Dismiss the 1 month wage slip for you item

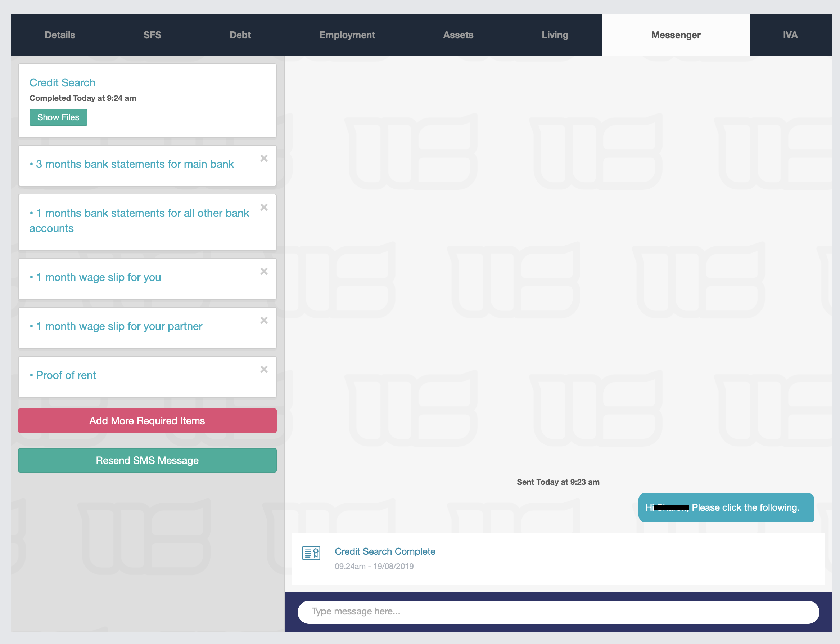click(x=264, y=272)
